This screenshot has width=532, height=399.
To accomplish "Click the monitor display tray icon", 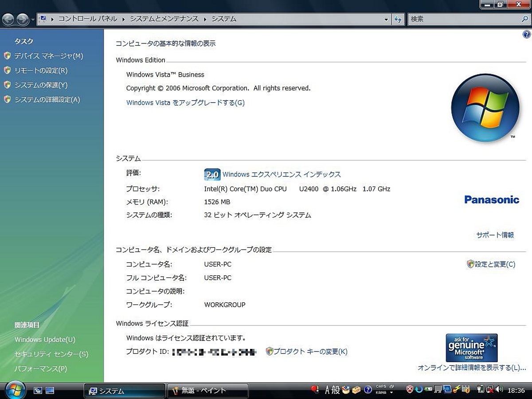I will [438, 390].
